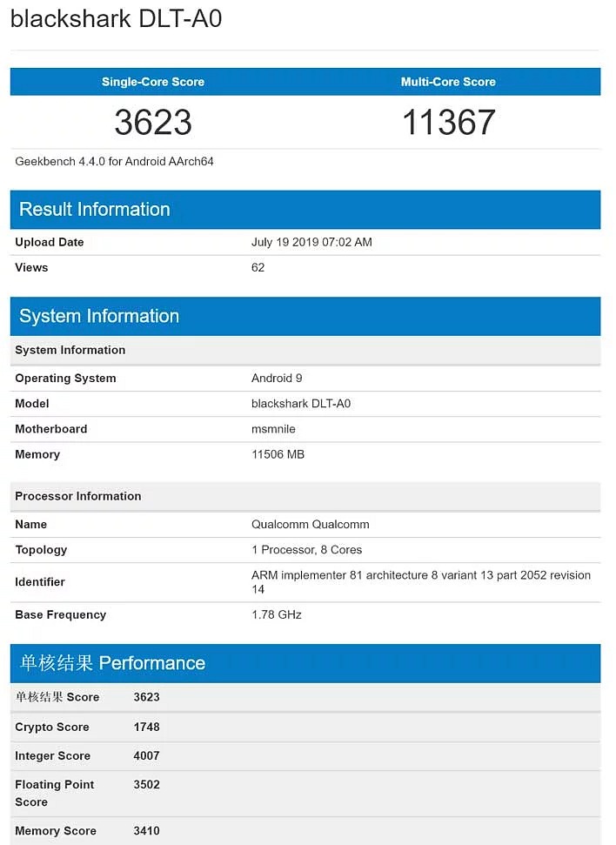
Task: Click the Memory label in System Information
Action: [x=37, y=454]
